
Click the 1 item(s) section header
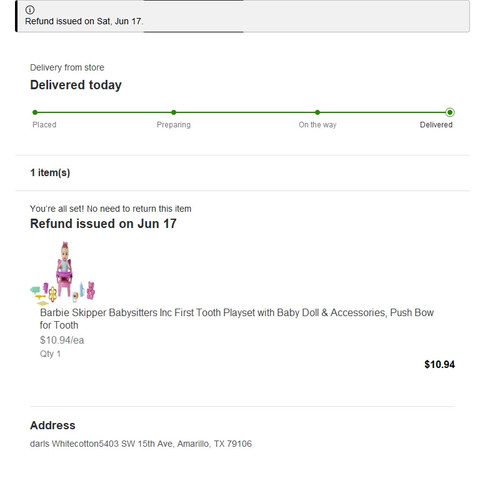50,173
